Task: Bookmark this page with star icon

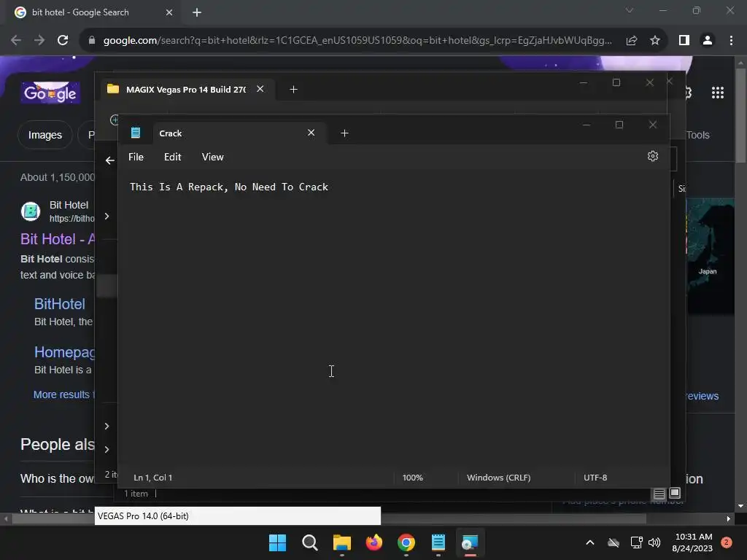Action: pos(655,41)
